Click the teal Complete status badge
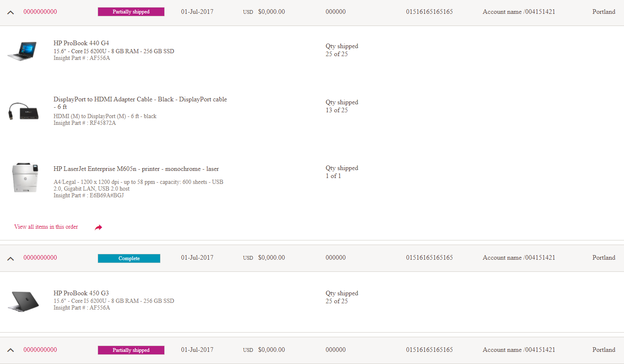The width and height of the screenshot is (624, 364). (129, 258)
